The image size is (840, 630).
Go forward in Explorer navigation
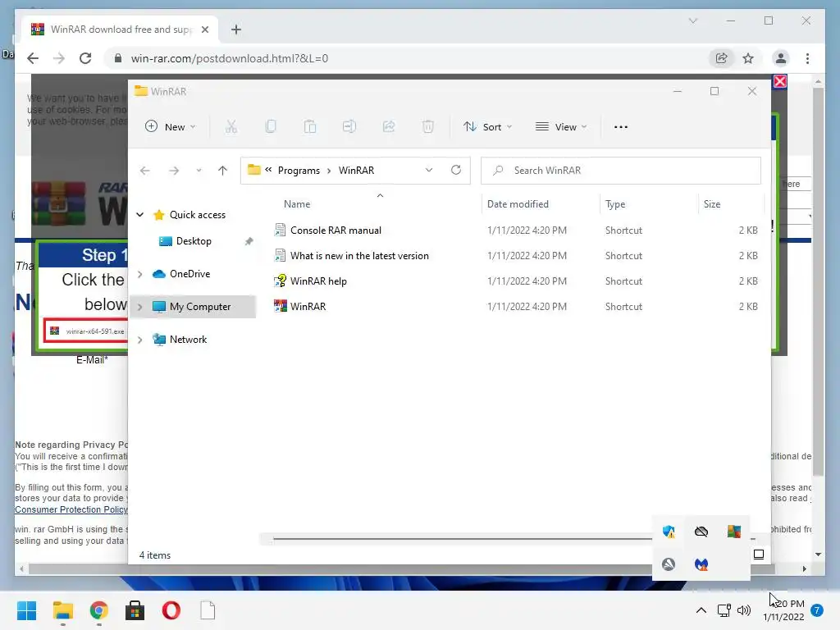pyautogui.click(x=174, y=171)
